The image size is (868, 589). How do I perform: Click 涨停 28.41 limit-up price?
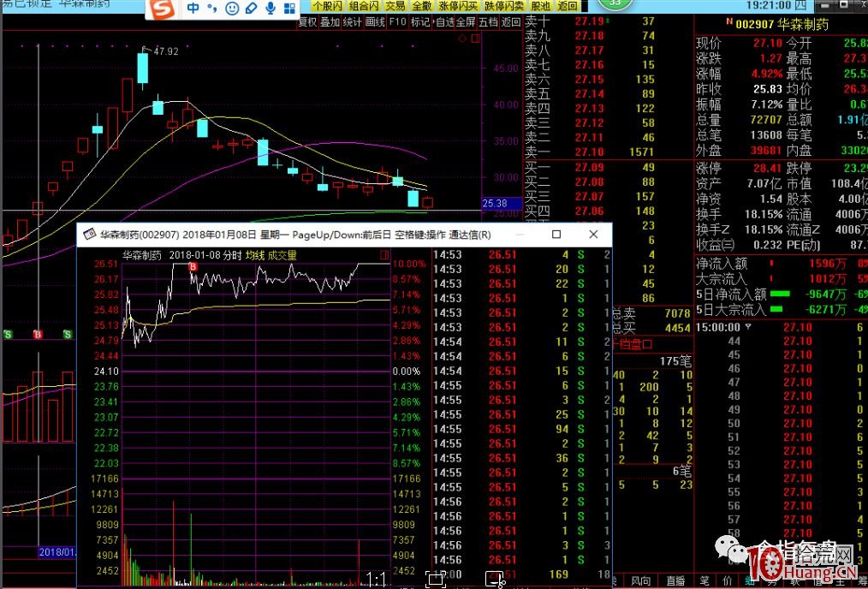[768, 169]
